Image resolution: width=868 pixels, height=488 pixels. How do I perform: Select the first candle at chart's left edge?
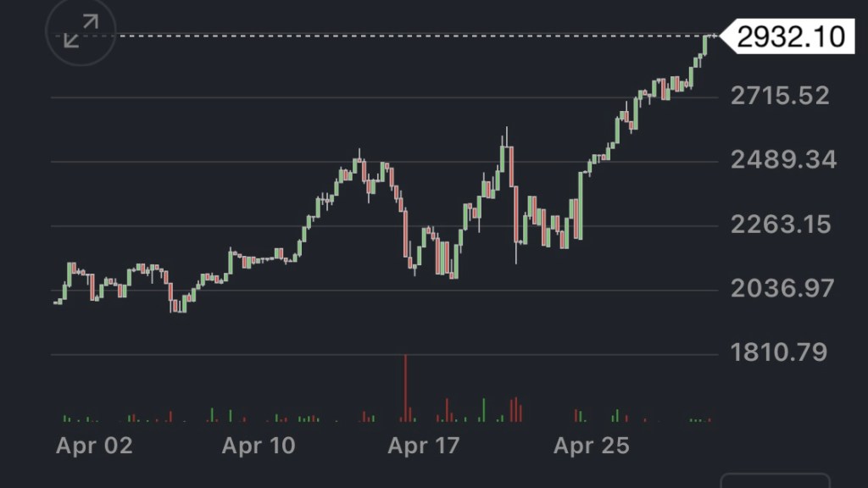pyautogui.click(x=56, y=302)
